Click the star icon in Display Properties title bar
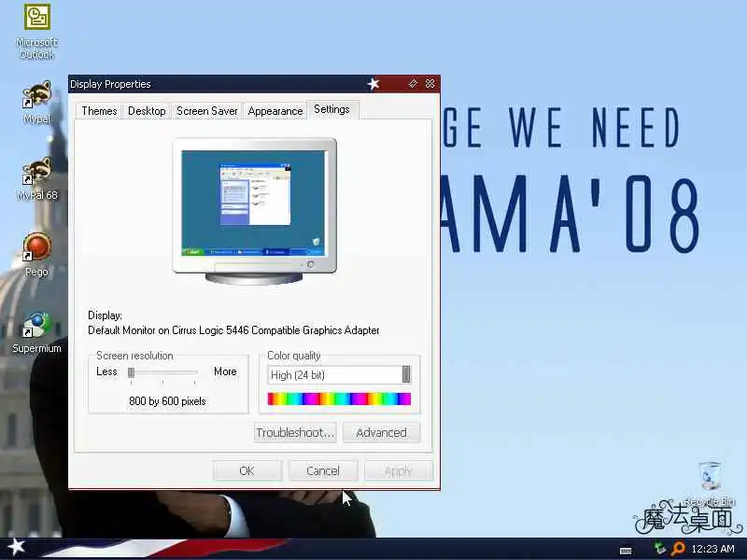747x560 pixels. [x=373, y=84]
